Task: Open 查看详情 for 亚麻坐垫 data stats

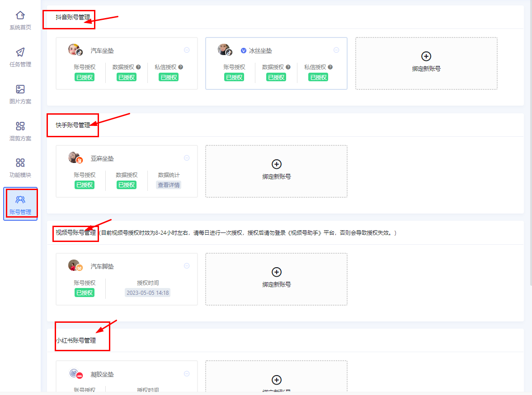Action: (x=169, y=185)
